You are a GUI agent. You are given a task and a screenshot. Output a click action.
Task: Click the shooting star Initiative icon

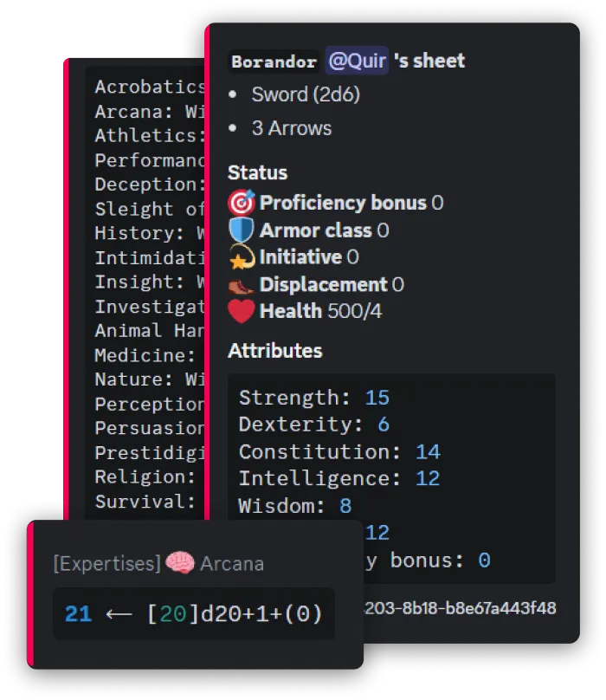[x=241, y=257]
